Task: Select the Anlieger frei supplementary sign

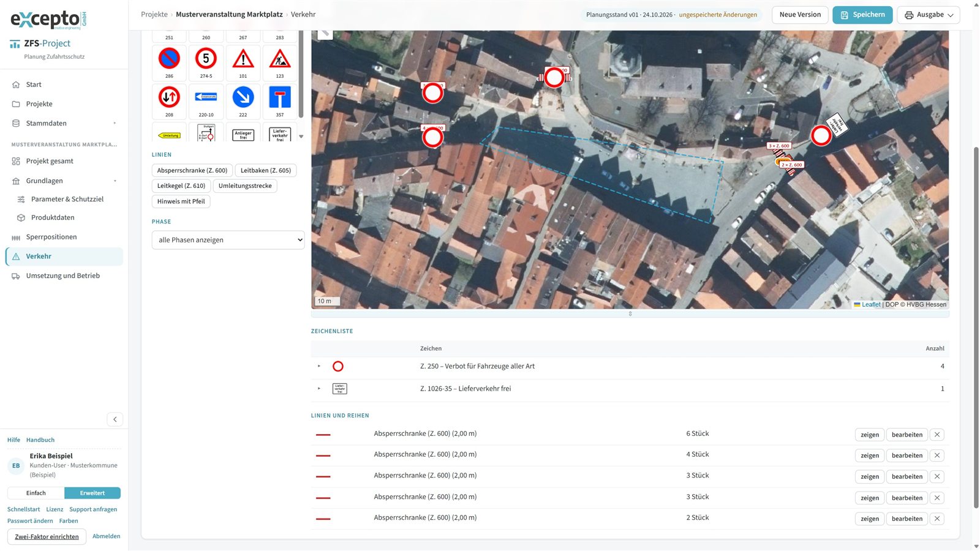Action: 243,133
